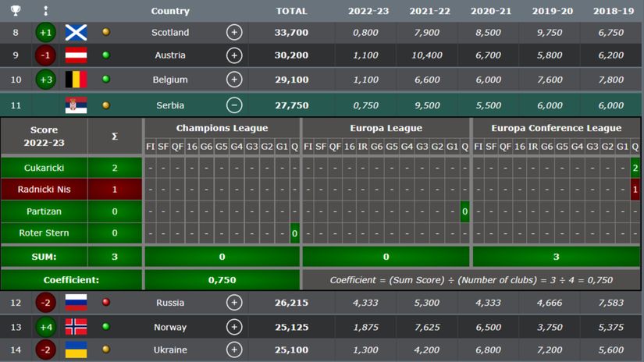Click Belgium's +3 rank change badge
The height and width of the screenshot is (362, 644).
45,80
